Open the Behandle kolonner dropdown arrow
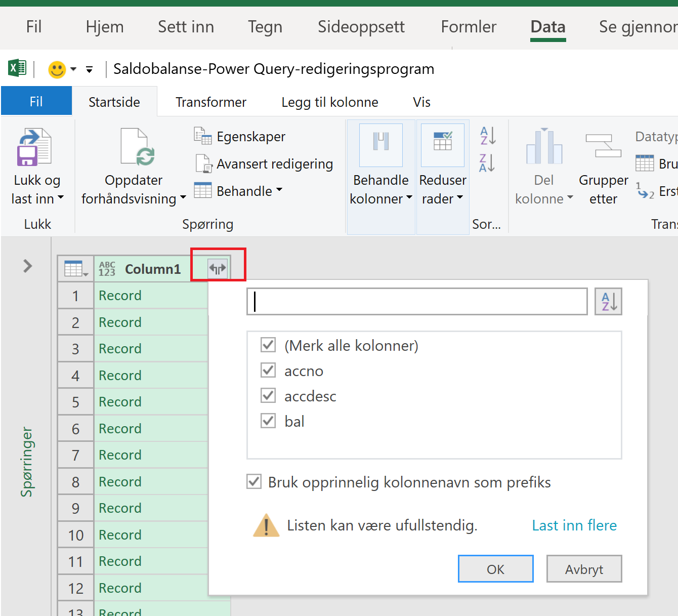678x616 pixels. pyautogui.click(x=409, y=198)
